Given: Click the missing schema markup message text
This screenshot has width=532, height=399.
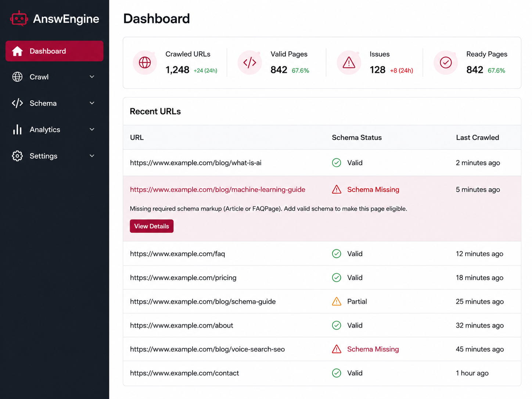Looking at the screenshot, I should pyautogui.click(x=269, y=209).
